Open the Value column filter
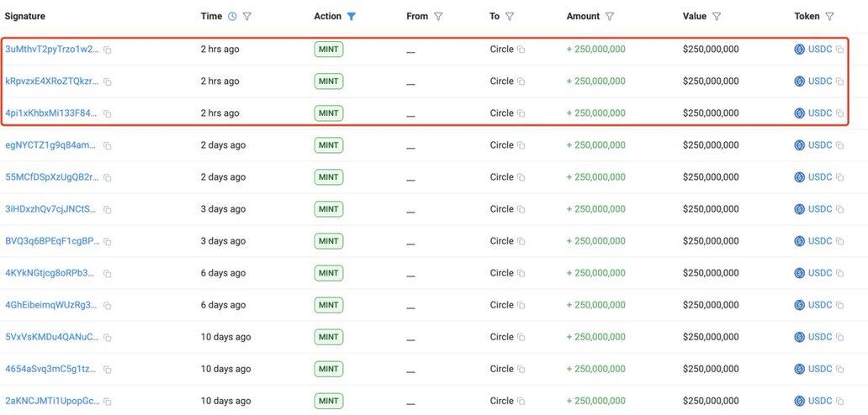This screenshot has width=868, height=415. [x=717, y=17]
